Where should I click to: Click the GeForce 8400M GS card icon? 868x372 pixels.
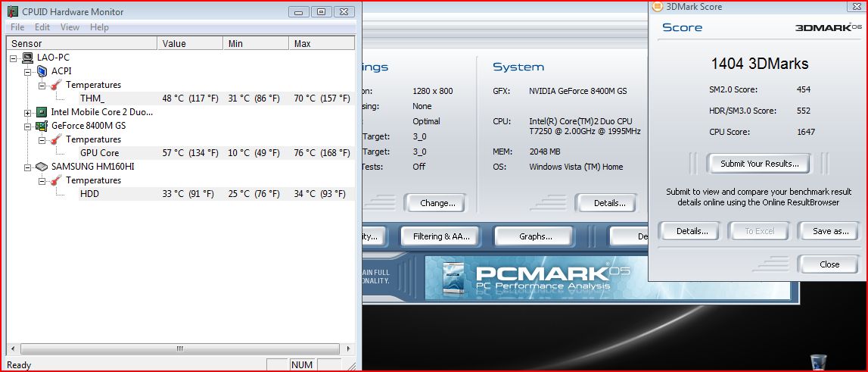[x=42, y=126]
